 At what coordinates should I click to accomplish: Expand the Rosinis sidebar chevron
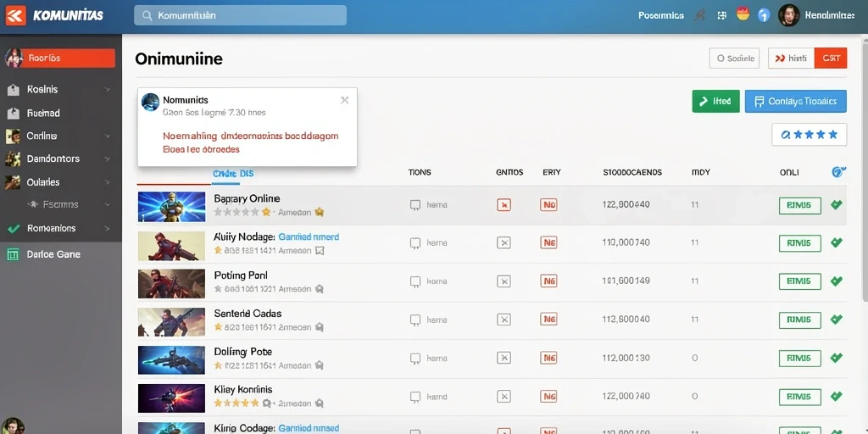coord(108,90)
